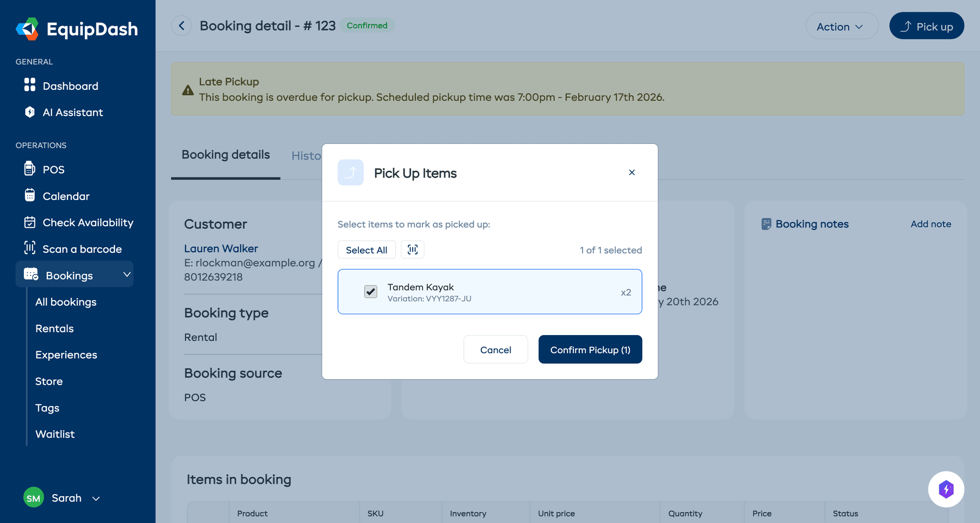The image size is (980, 523).
Task: Select the Check Availability sidebar icon
Action: tap(30, 222)
